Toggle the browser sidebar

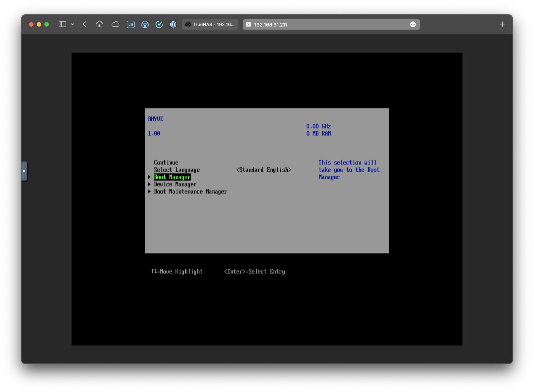(x=62, y=24)
